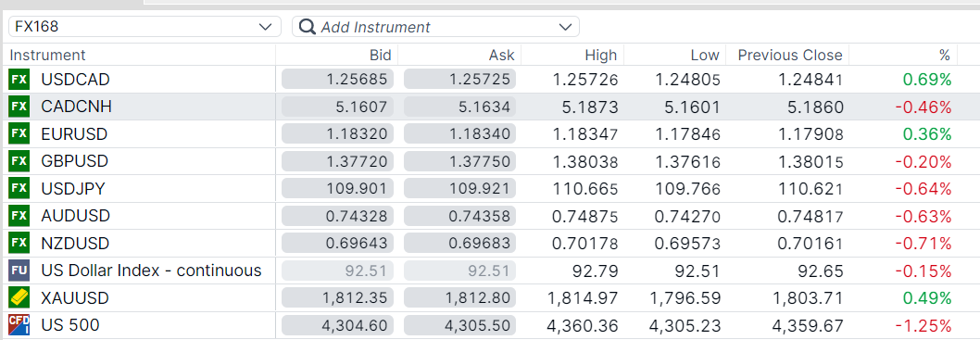Click XAUUSD bid price 1,812.35
Image resolution: width=980 pixels, height=340 pixels.
click(337, 298)
